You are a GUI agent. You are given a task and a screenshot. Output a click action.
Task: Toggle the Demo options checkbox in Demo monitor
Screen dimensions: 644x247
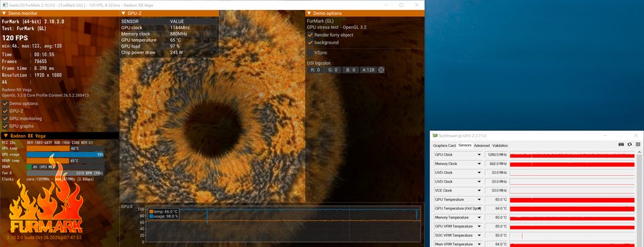(x=5, y=103)
